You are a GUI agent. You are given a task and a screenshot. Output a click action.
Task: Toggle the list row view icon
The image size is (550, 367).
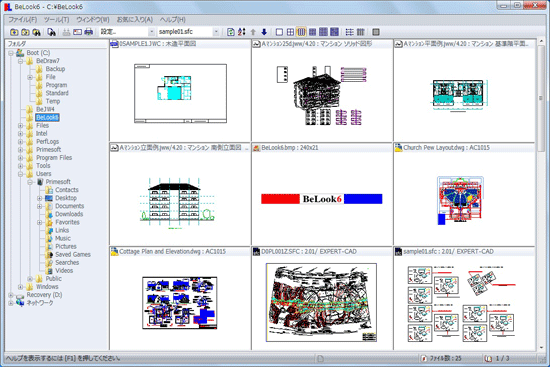coord(349,32)
